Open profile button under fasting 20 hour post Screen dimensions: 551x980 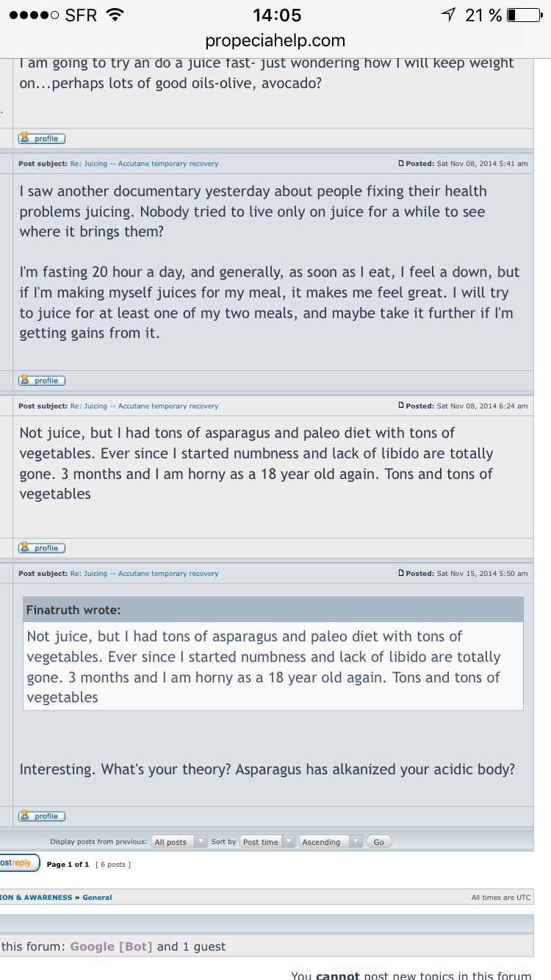tap(42, 381)
